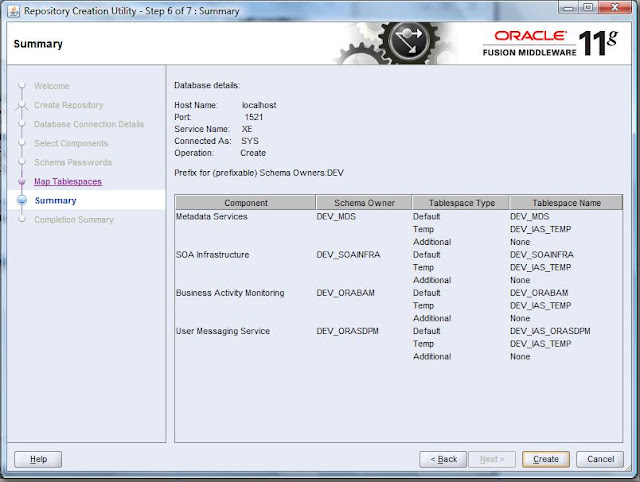Screen dimensions: 640x482
Task: Click the disabled Next button
Action: coord(492,459)
